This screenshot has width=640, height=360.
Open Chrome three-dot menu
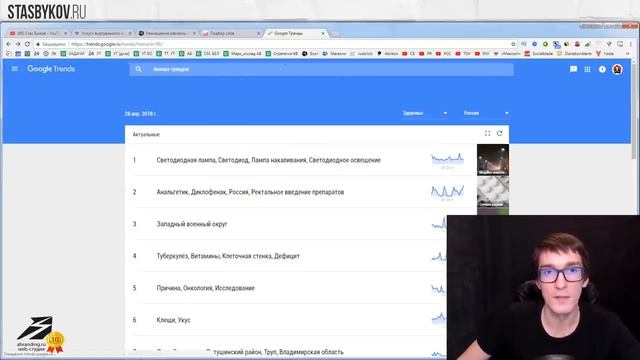coord(631,44)
